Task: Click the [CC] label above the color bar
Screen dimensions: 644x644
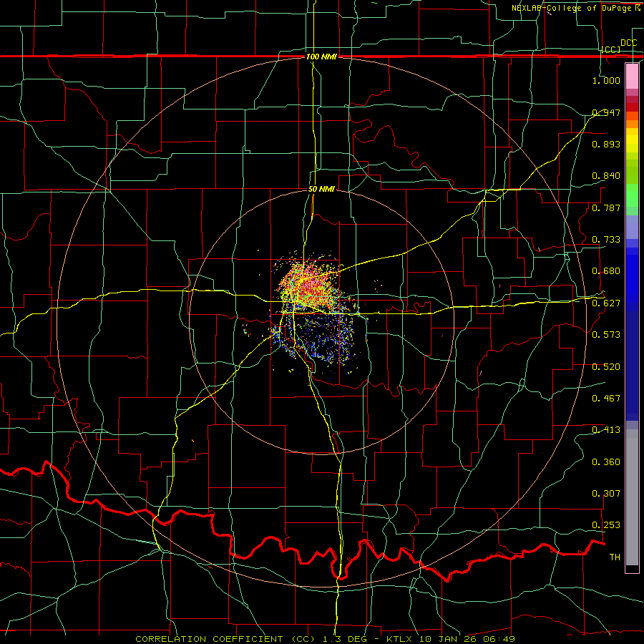Action: pyautogui.click(x=611, y=49)
